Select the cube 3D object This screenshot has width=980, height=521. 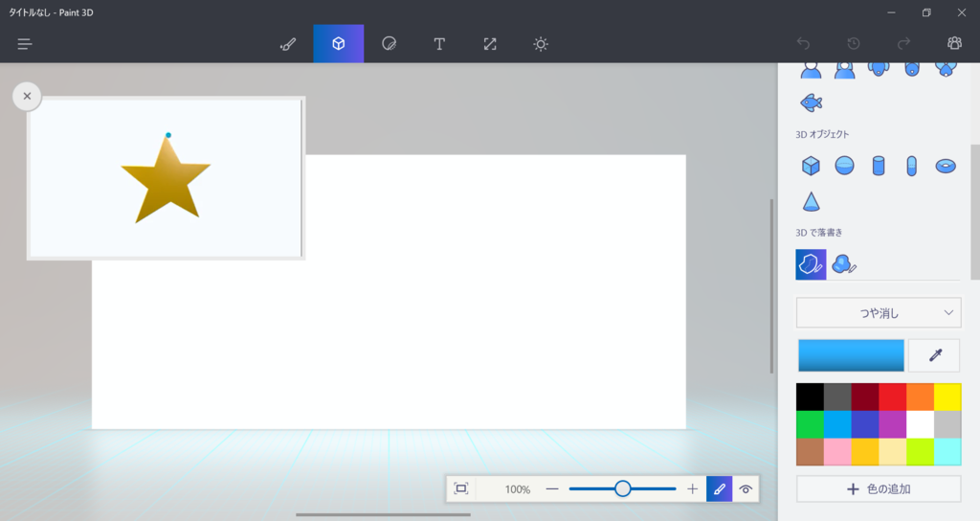[x=811, y=166]
